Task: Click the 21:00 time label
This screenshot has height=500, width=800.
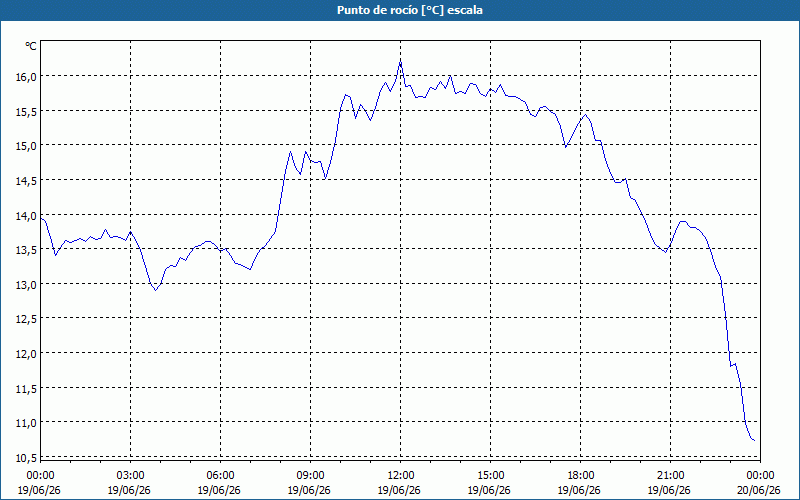Action: coord(670,476)
